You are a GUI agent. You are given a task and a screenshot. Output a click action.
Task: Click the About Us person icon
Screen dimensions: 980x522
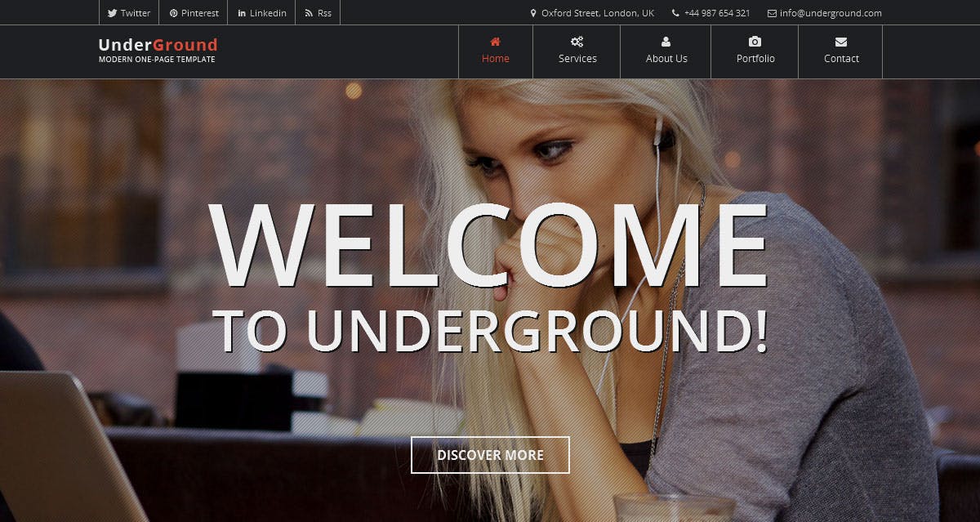click(x=666, y=42)
